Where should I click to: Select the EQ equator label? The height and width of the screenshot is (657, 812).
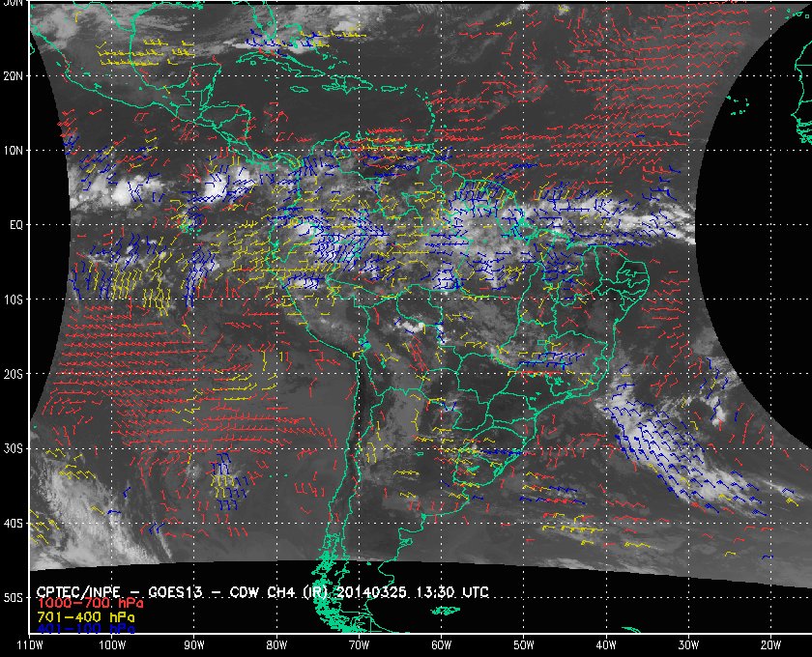[x=16, y=225]
